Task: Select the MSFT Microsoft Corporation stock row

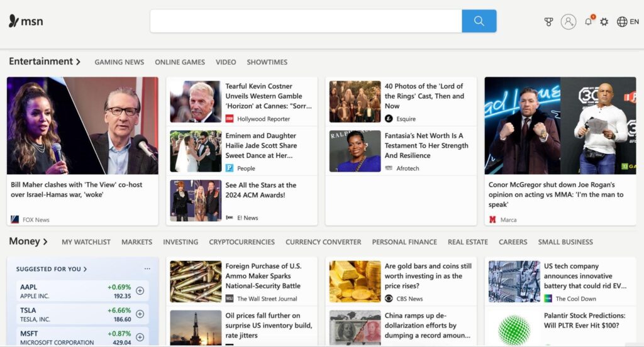Action: coord(82,337)
